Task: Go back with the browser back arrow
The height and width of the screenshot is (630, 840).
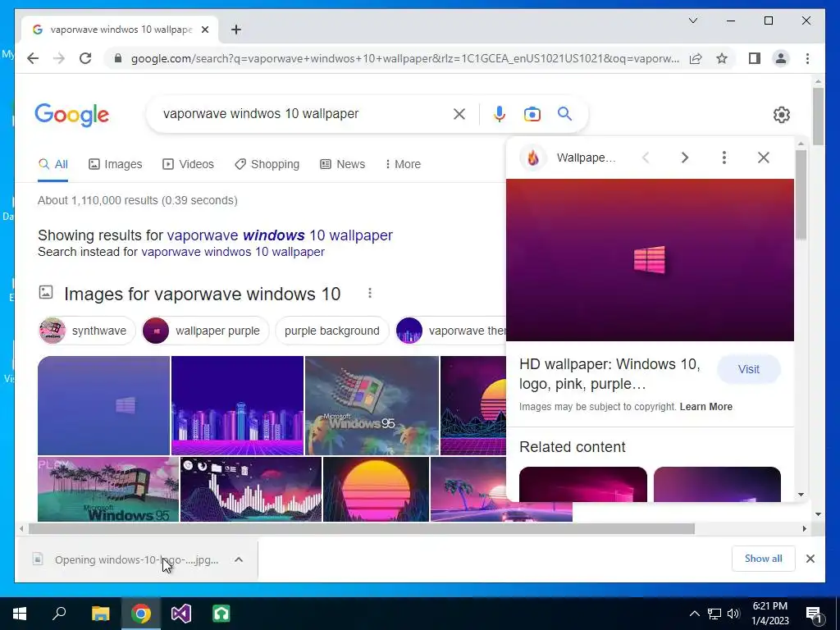Action: (x=33, y=58)
